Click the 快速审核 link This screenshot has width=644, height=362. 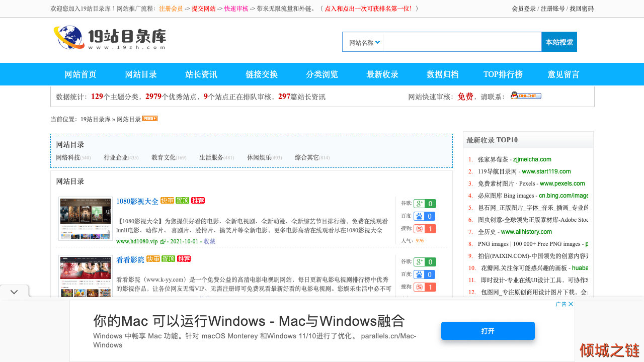click(x=236, y=9)
